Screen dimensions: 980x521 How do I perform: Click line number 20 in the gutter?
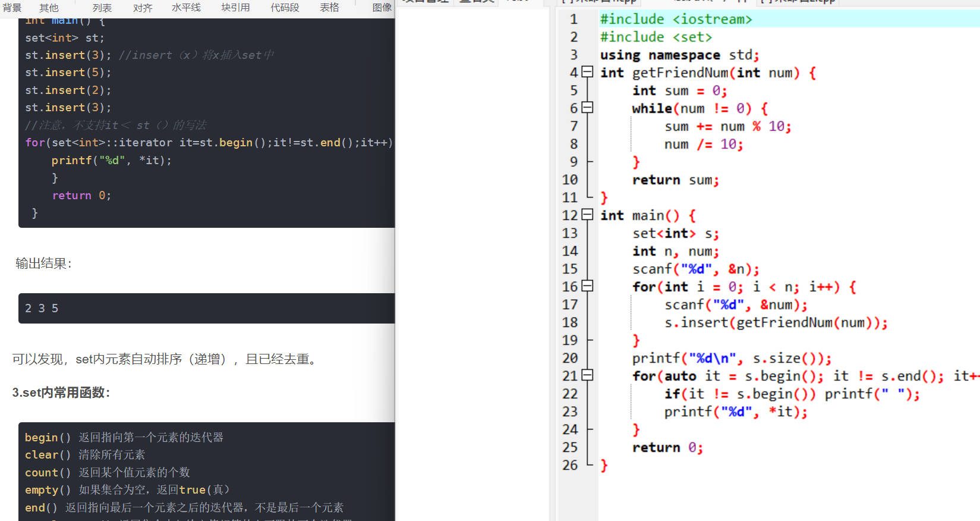coord(570,358)
